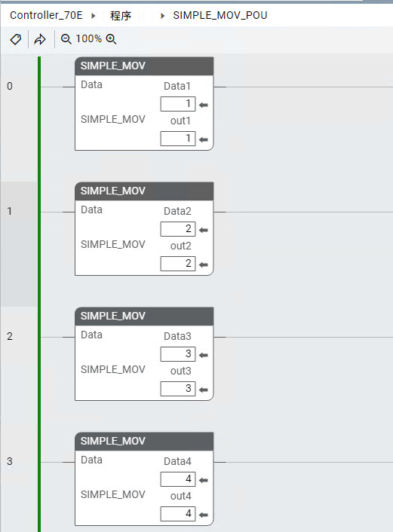Click the arrow beside out2 value
The image size is (393, 532).
[204, 264]
